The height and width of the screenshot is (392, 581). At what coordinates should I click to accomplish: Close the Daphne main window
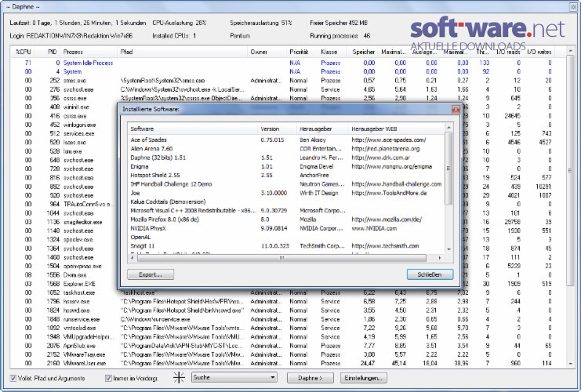573,7
